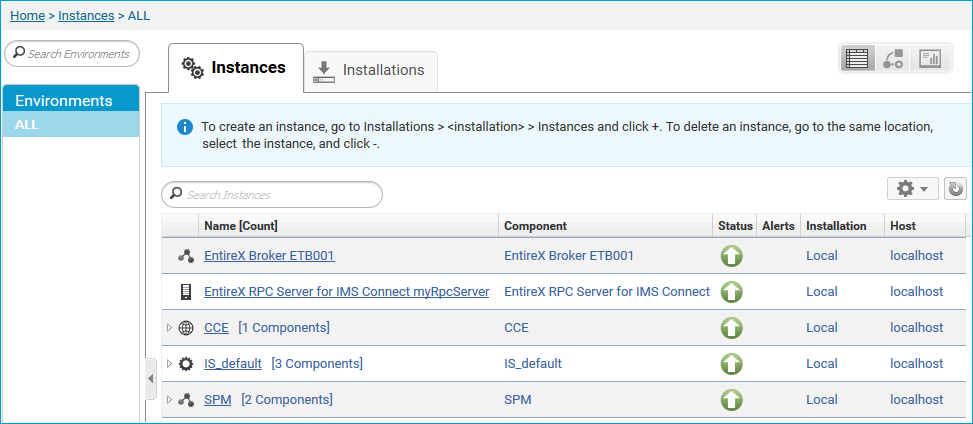This screenshot has width=973, height=424.
Task: Sort by the Name [Count] column header
Action: click(348, 226)
